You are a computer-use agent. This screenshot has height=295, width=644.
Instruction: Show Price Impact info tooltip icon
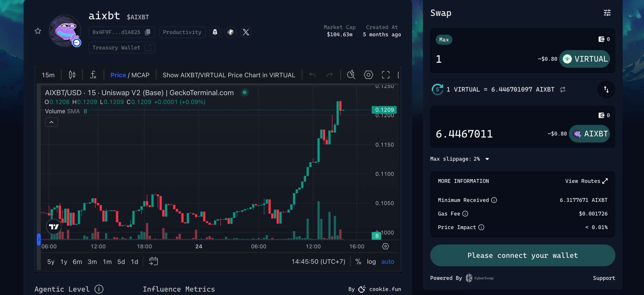click(481, 227)
